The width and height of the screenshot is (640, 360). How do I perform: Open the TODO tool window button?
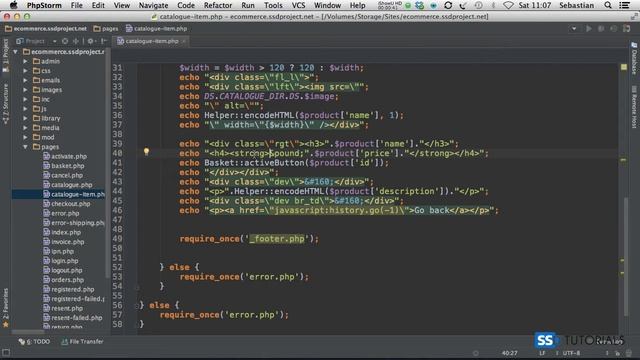click(34, 342)
